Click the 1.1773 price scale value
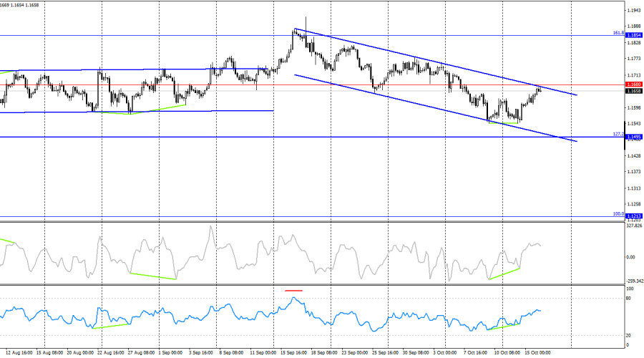Image resolution: width=644 pixels, height=358 pixels. [x=635, y=59]
